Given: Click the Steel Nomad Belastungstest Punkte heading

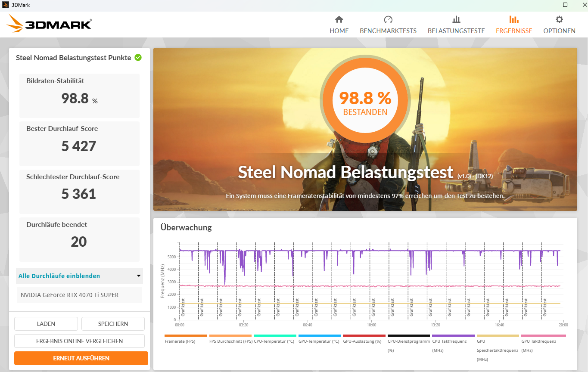Looking at the screenshot, I should pyautogui.click(x=74, y=58).
